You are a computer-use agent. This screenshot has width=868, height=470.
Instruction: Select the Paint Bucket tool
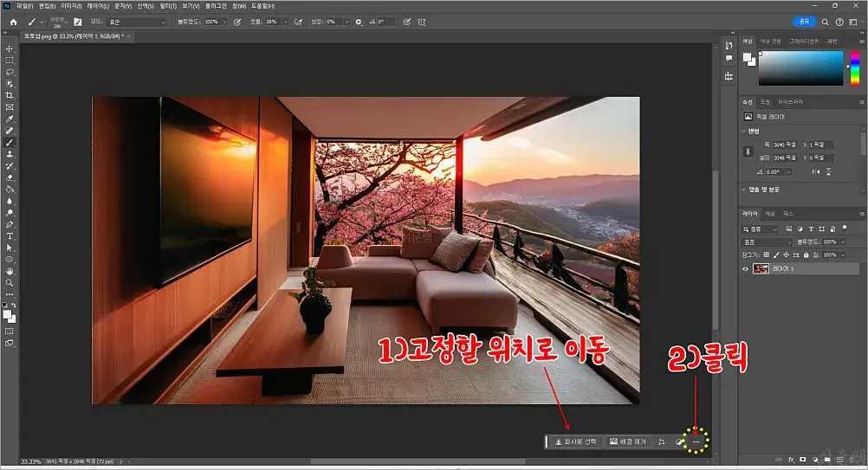point(10,189)
